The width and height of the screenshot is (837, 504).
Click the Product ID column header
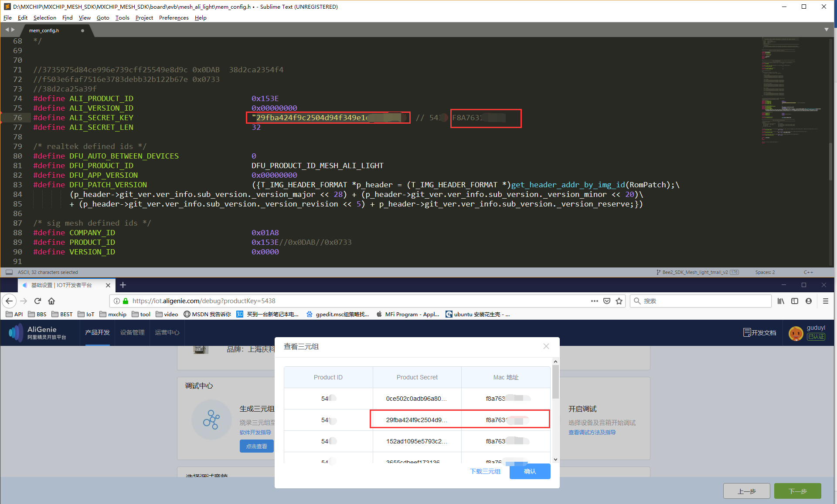point(328,377)
